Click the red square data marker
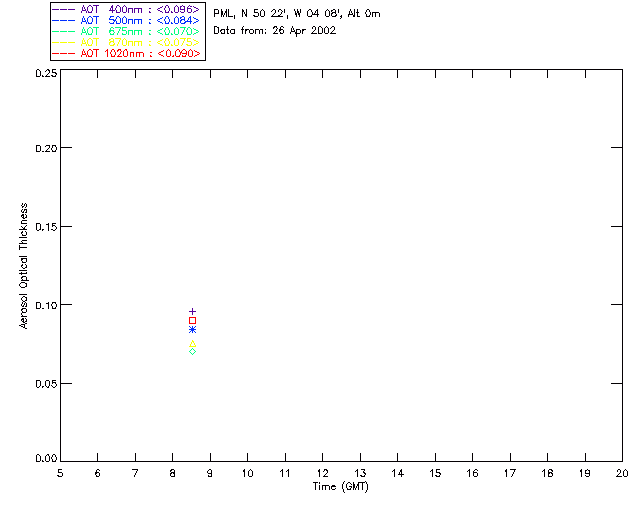Viewport: 640px width, 512px height. 192,321
